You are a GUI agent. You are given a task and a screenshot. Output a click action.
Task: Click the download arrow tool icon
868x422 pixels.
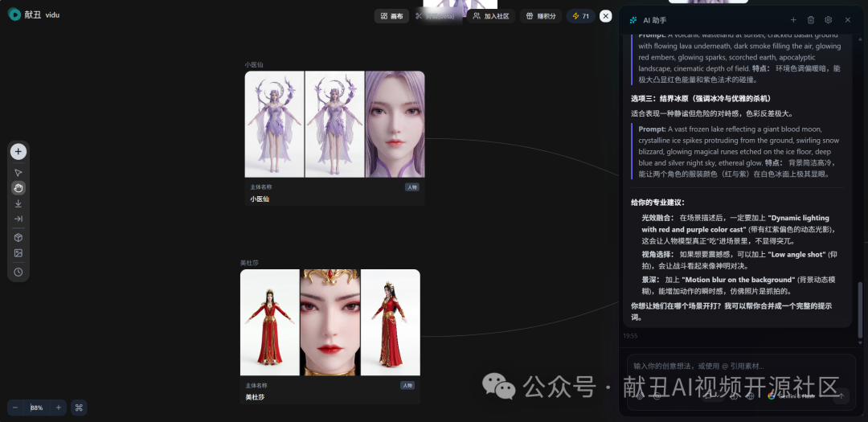click(18, 203)
